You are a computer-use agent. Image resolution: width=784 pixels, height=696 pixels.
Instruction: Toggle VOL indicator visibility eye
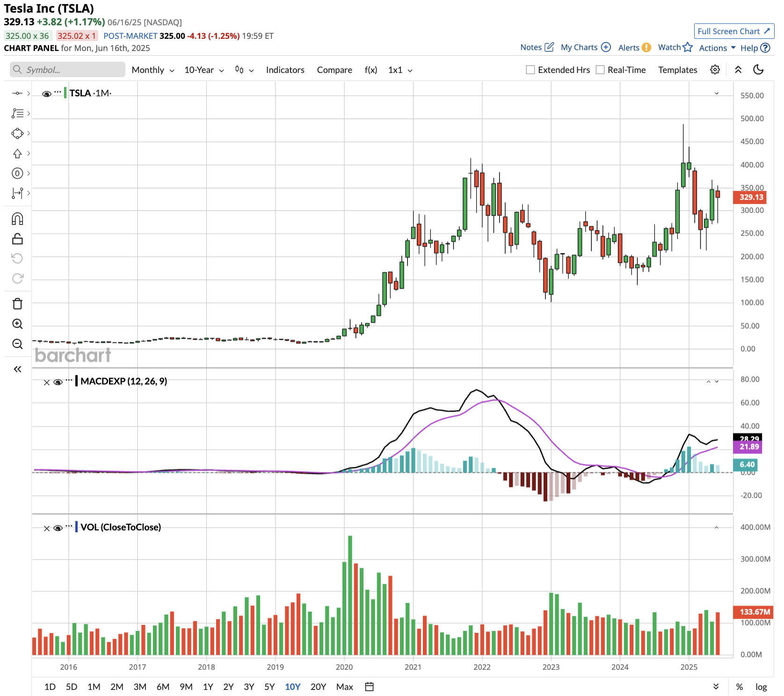[58, 528]
